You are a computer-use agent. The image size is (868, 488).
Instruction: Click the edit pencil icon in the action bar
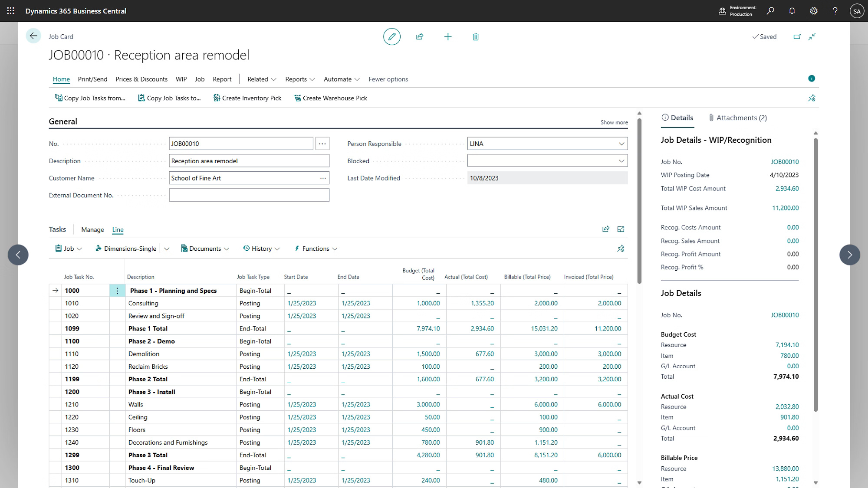click(391, 36)
